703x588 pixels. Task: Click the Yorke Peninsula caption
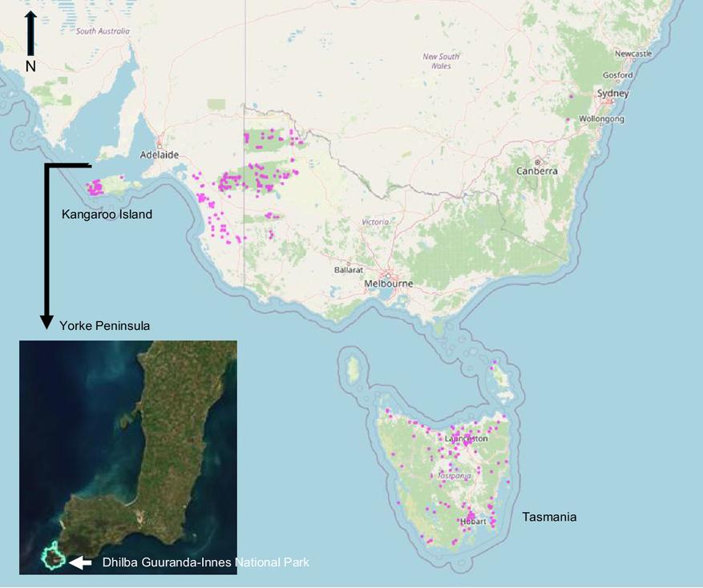pyautogui.click(x=104, y=326)
